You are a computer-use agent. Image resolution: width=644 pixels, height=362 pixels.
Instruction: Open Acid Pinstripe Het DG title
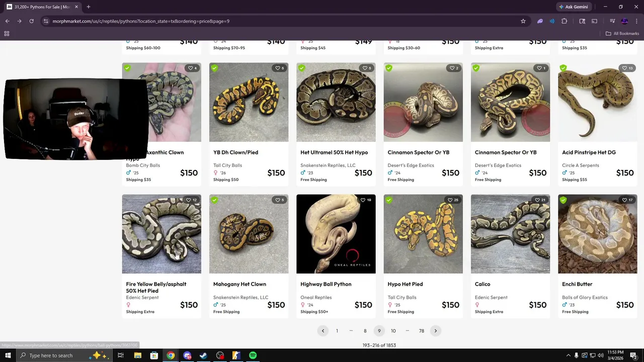(589, 152)
